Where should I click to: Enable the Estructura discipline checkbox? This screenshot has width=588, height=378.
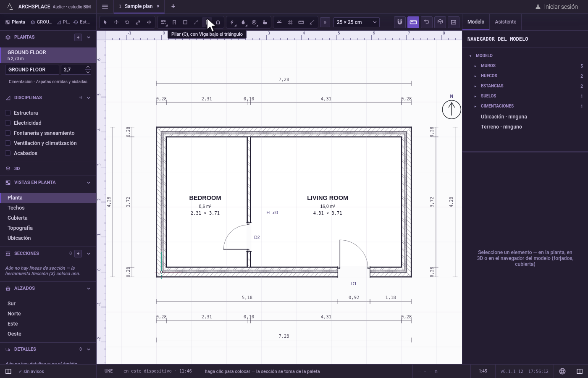pos(8,113)
